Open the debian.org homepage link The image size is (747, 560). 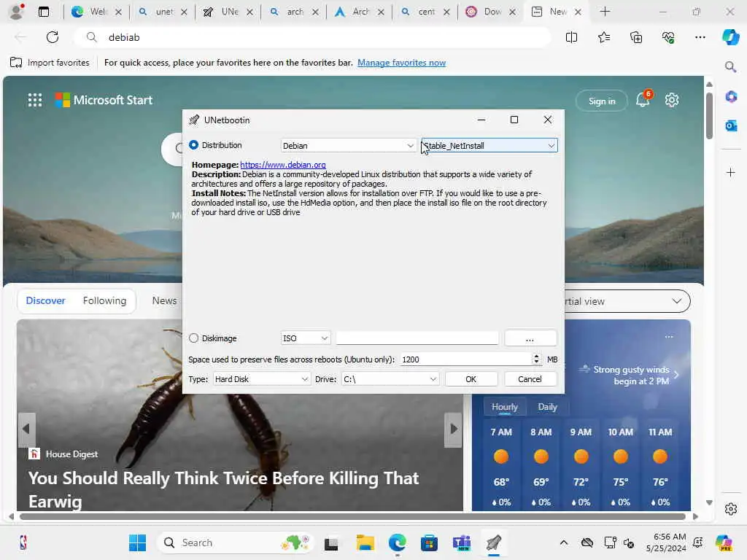pos(283,165)
